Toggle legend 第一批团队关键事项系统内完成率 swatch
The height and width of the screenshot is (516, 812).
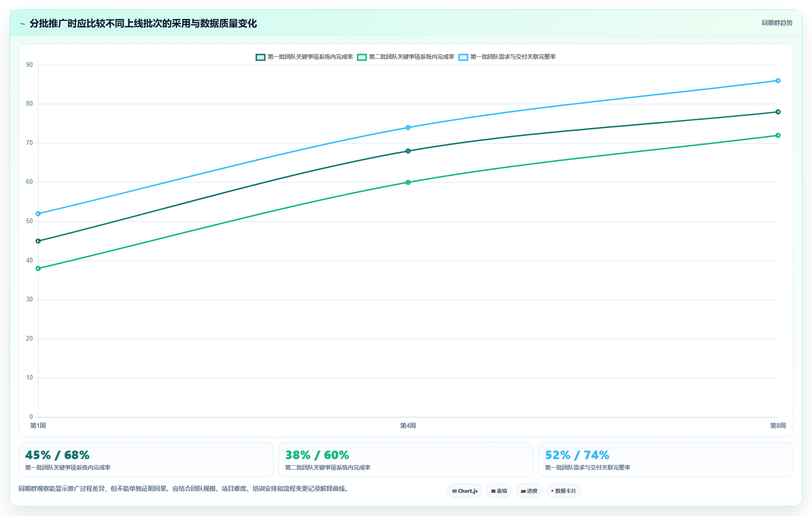coord(261,57)
